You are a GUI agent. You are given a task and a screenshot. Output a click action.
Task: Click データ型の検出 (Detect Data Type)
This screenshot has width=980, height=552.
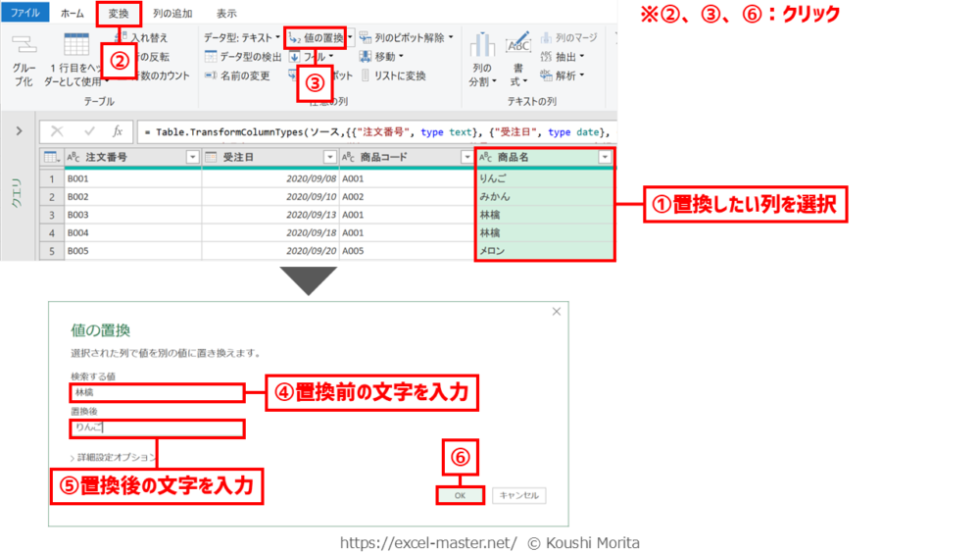coord(243,57)
